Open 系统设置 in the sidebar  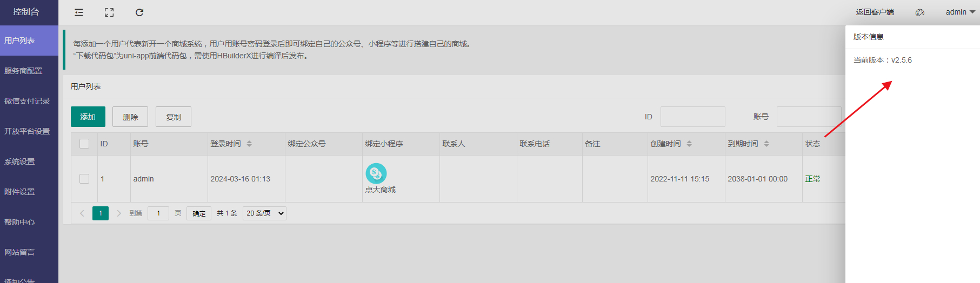click(19, 161)
